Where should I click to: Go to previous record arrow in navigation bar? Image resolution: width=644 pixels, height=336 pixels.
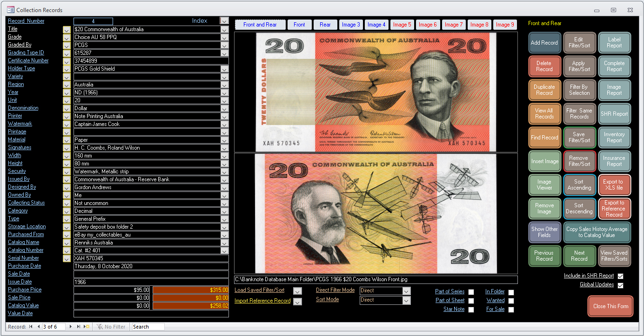coord(39,327)
